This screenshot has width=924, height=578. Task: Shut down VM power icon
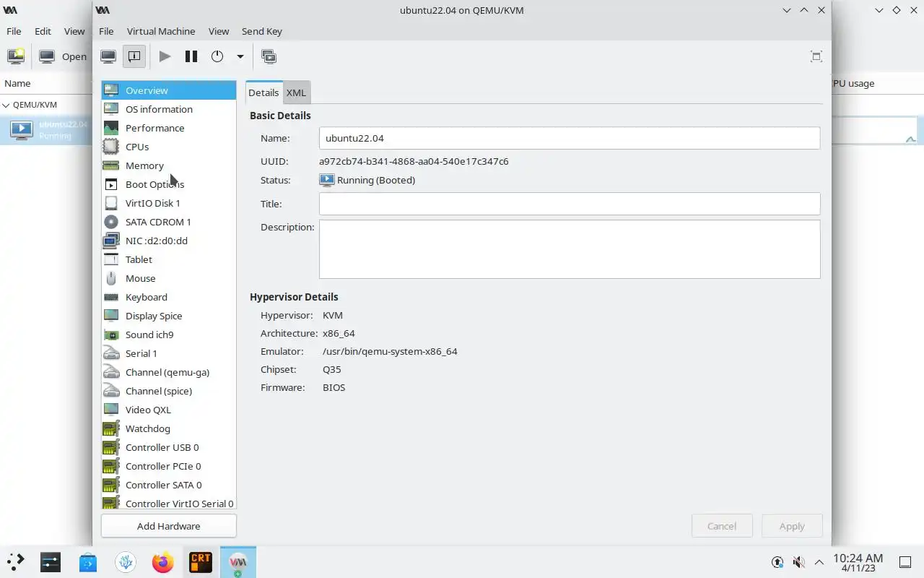(x=217, y=56)
